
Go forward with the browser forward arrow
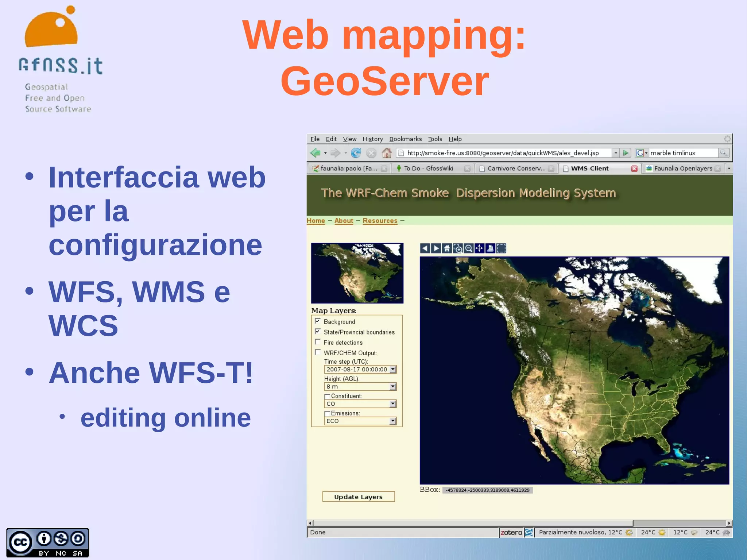pyautogui.click(x=335, y=153)
